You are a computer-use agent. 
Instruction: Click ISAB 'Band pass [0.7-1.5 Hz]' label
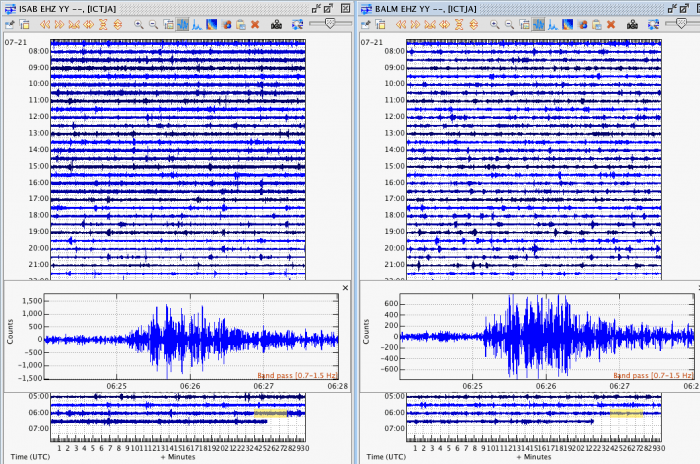tap(297, 375)
